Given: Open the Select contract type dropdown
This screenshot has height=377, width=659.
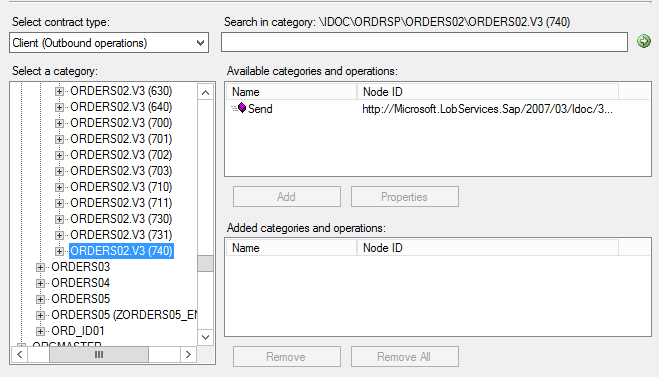Looking at the screenshot, I should click(x=109, y=43).
